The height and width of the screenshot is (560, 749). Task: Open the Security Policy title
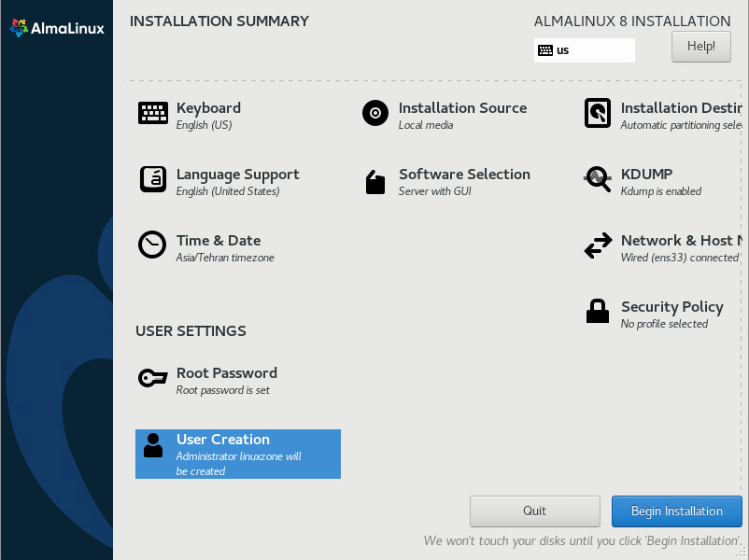coord(672,306)
